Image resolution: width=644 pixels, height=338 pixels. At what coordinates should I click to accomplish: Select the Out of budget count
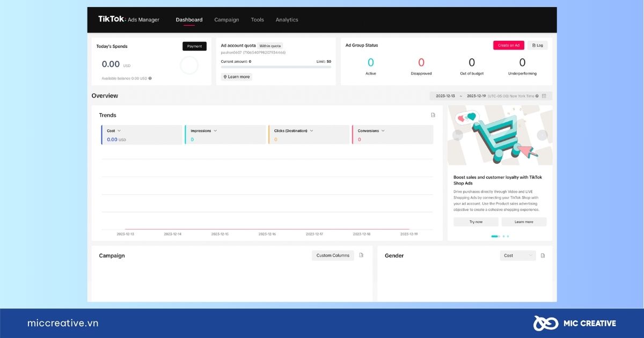point(472,63)
